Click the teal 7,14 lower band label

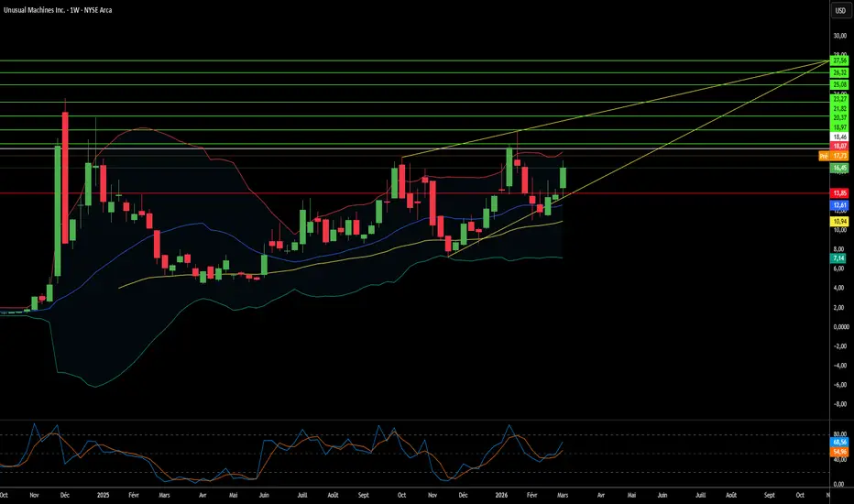[838, 258]
